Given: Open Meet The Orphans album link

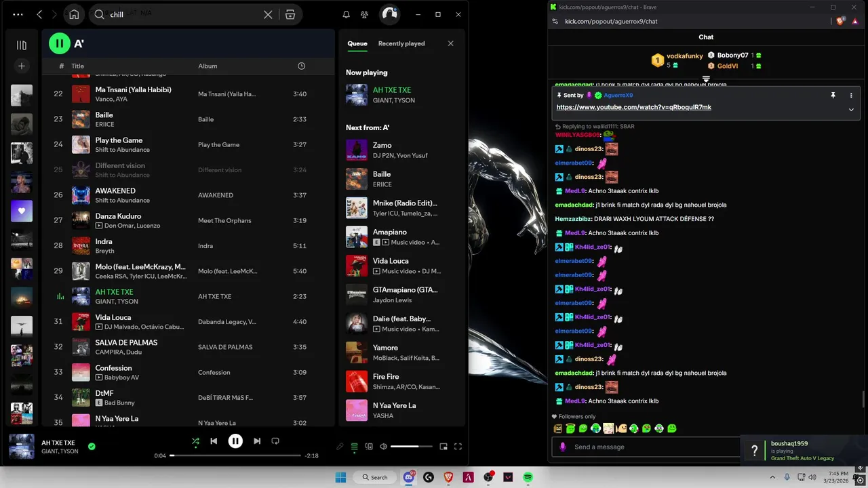Looking at the screenshot, I should pyautogui.click(x=224, y=220).
